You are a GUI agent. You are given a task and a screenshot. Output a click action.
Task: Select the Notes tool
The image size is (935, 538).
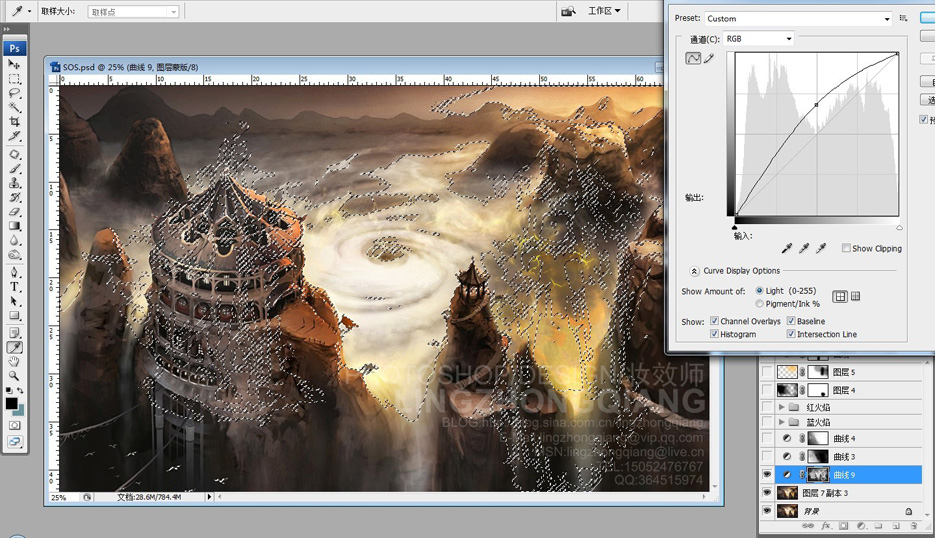(x=14, y=333)
